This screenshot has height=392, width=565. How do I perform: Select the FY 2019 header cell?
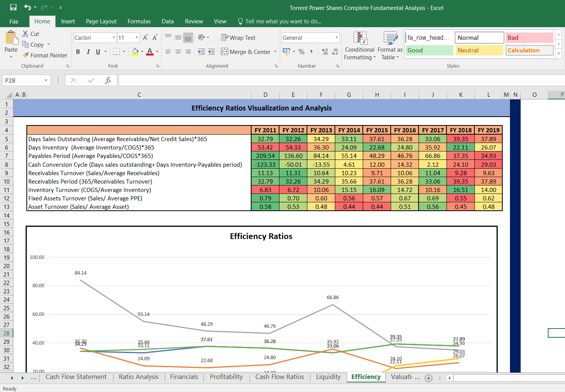(x=489, y=130)
